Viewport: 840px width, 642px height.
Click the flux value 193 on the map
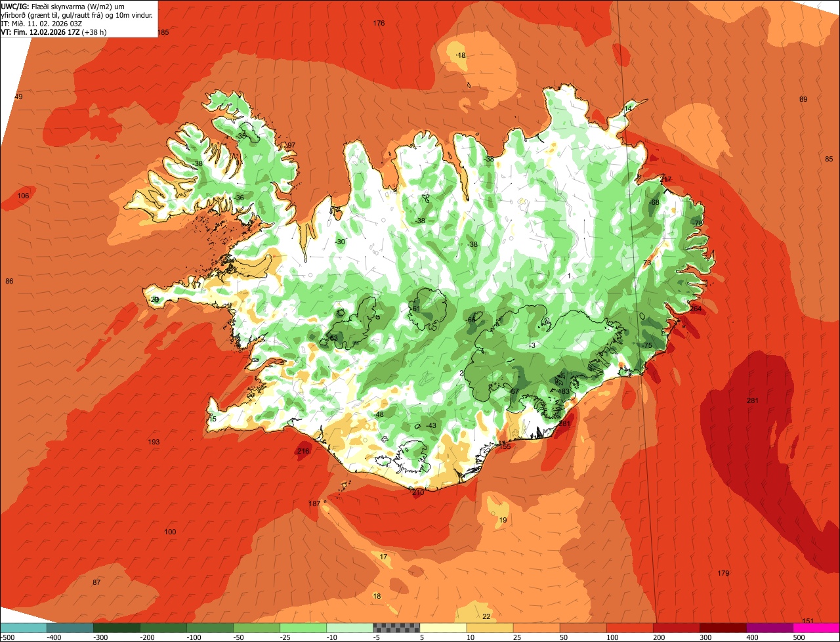154,442
